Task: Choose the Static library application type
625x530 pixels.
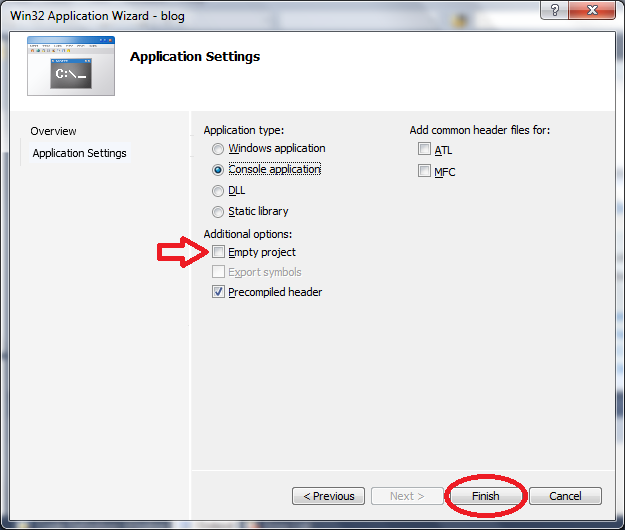Action: pyautogui.click(x=218, y=212)
